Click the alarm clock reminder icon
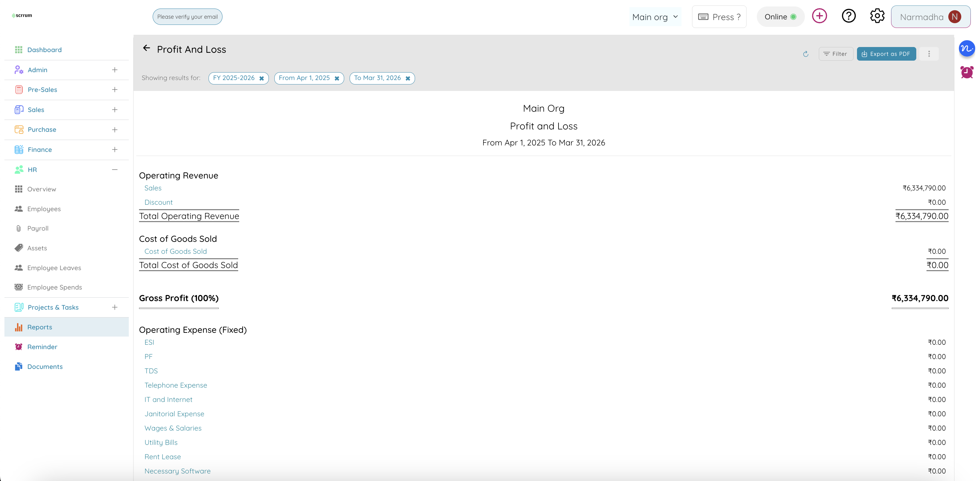980x481 pixels. click(967, 72)
